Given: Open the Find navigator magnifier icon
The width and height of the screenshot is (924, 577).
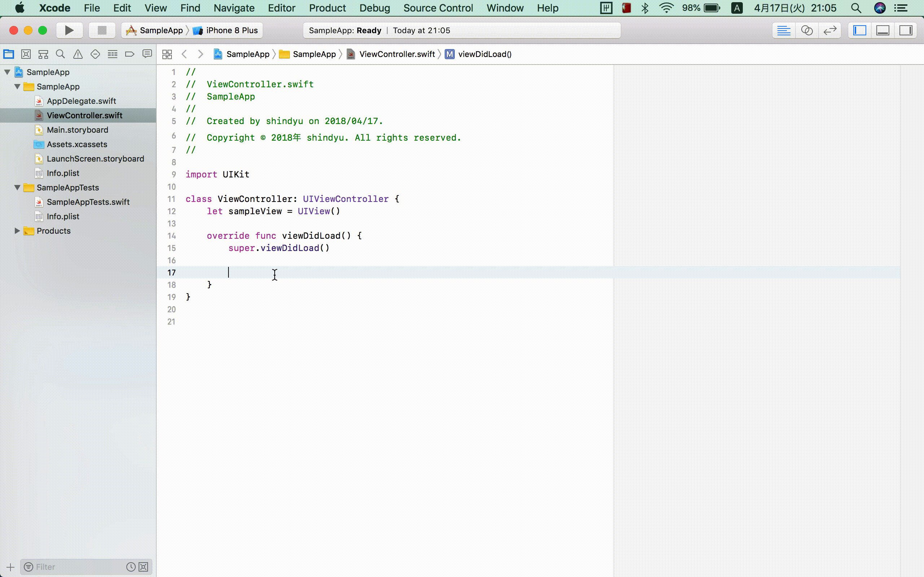Looking at the screenshot, I should (60, 54).
